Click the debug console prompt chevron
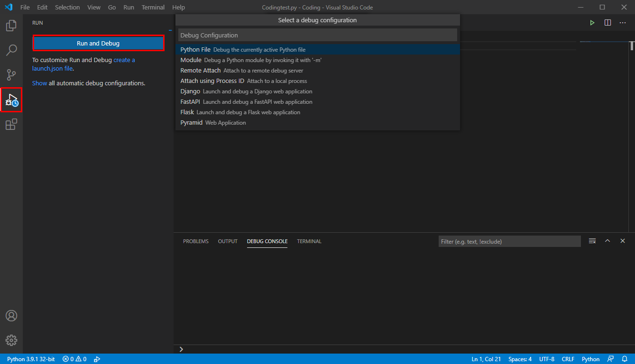Image resolution: width=635 pixels, height=364 pixels. pos(181,349)
